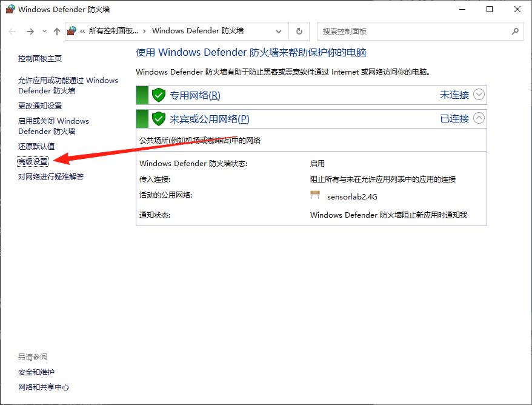
Task: Click the green shield beside 专用网络
Action: click(x=158, y=95)
